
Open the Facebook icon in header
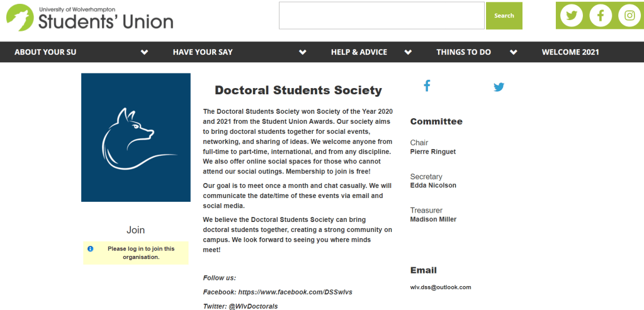point(600,16)
